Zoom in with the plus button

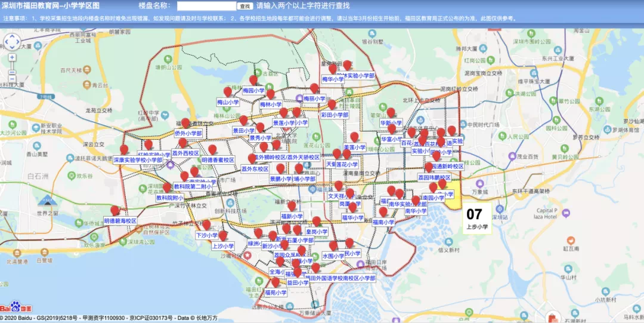pyautogui.click(x=12, y=57)
